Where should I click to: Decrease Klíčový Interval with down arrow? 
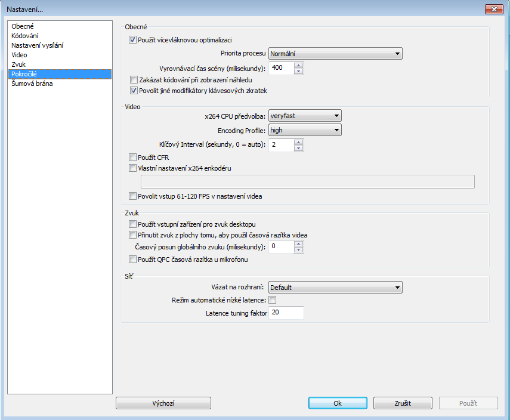pyautogui.click(x=299, y=149)
